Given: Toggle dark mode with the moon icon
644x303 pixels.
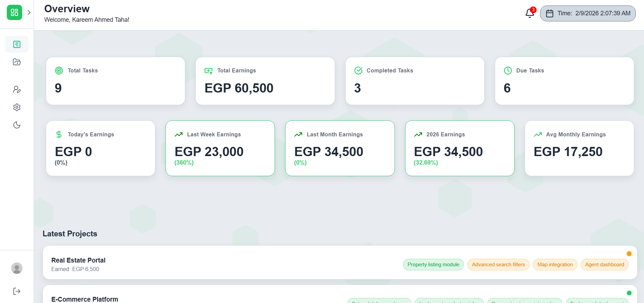Looking at the screenshot, I should click(x=17, y=125).
